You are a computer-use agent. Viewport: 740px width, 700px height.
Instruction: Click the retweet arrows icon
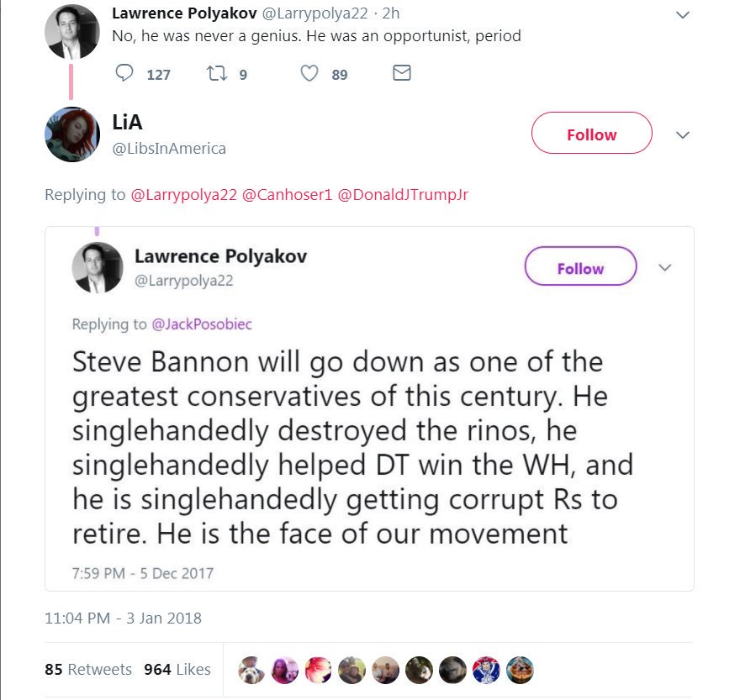click(214, 74)
